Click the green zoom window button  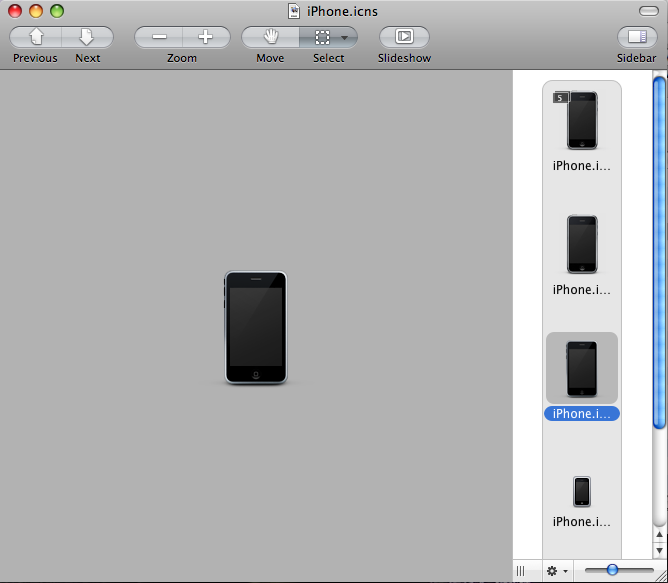(x=57, y=11)
